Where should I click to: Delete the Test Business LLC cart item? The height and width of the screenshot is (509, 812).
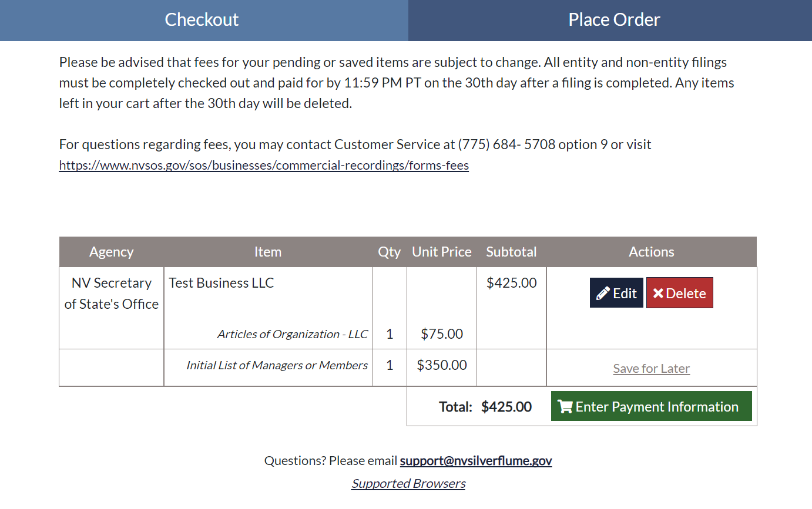pos(680,293)
